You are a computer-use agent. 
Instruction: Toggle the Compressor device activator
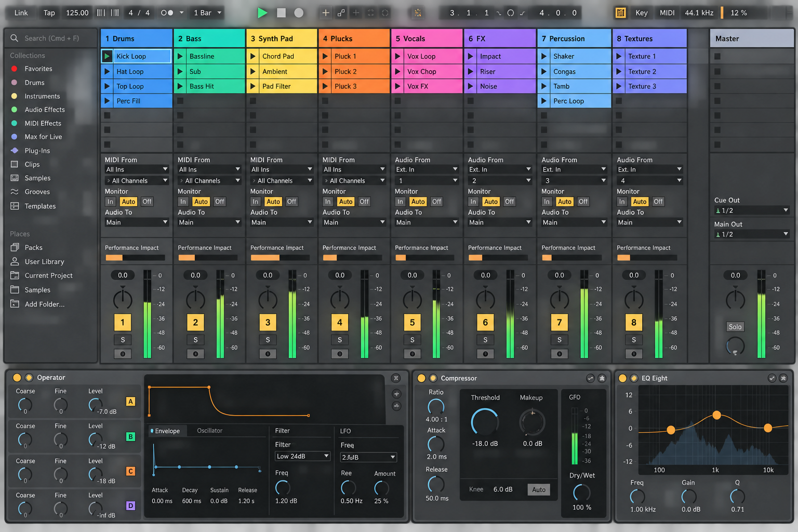point(421,378)
